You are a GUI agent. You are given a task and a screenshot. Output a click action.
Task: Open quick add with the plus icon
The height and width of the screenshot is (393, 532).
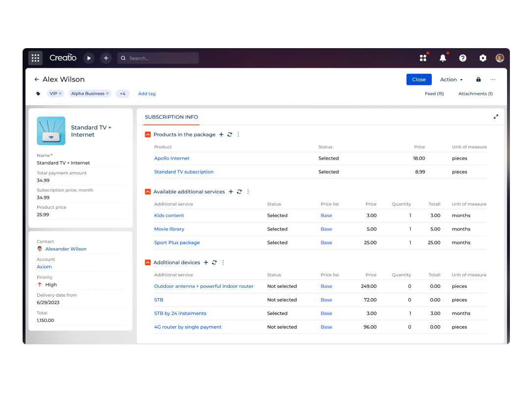coord(106,57)
